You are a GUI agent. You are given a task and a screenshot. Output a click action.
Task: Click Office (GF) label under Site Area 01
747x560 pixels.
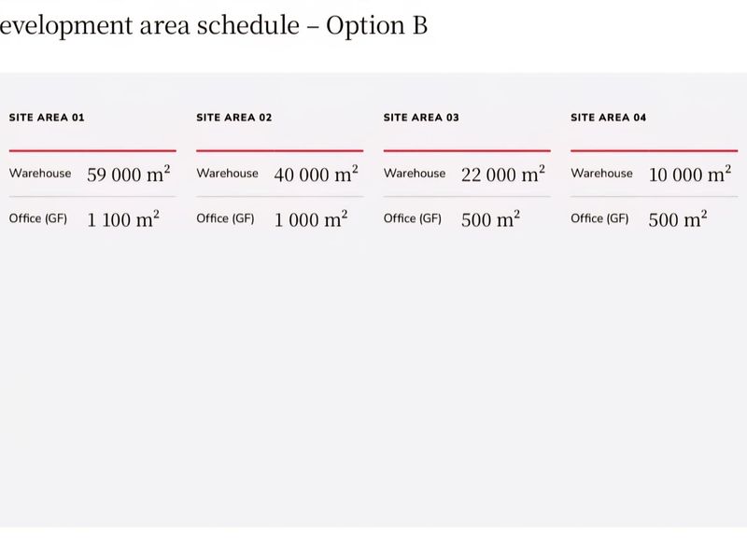pos(38,218)
